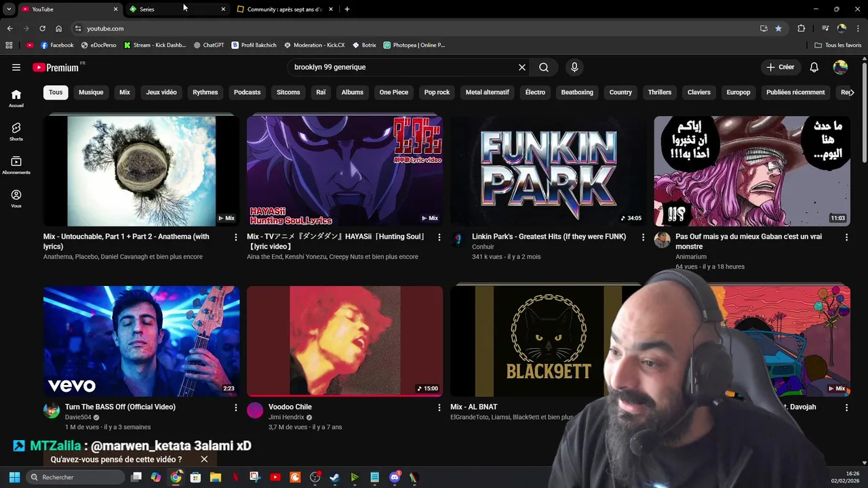The image size is (868, 488).
Task: Click the magnifier search button
Action: (x=544, y=67)
